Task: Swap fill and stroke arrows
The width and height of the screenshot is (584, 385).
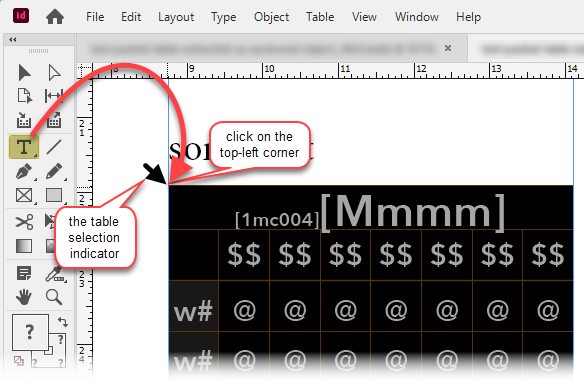Action: (63, 321)
